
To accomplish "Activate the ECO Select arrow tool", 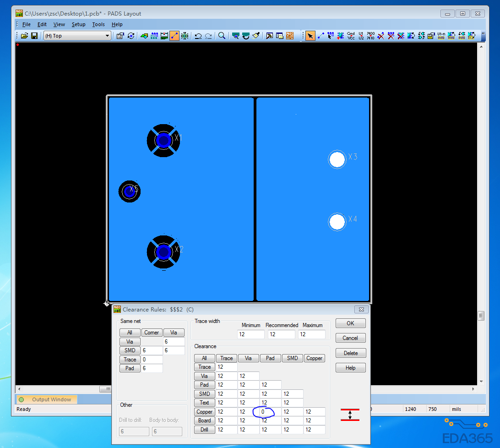I will pos(310,36).
